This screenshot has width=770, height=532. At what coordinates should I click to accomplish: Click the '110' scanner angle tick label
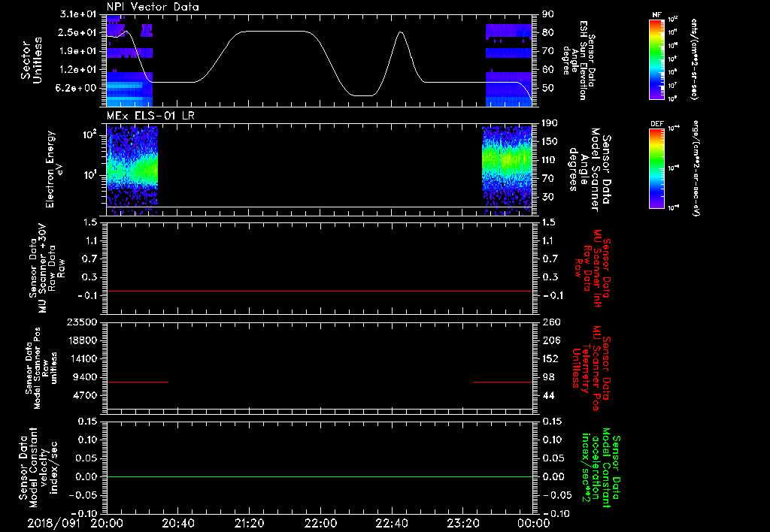[x=550, y=160]
